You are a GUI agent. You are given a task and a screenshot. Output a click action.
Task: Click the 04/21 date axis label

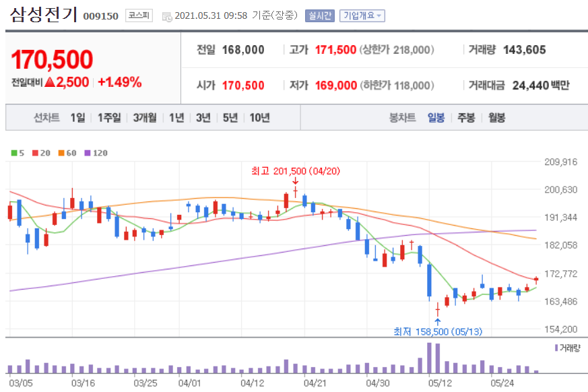[x=315, y=383]
